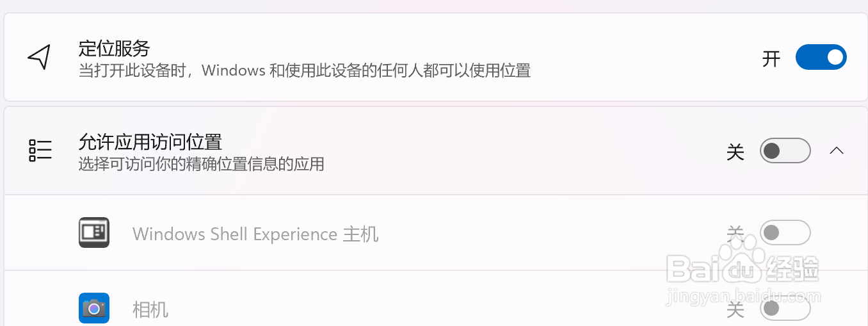Screen dimensions: 868x326
Task: Click the 关 status label next to 允许应用访问位置
Action: pyautogui.click(x=735, y=152)
